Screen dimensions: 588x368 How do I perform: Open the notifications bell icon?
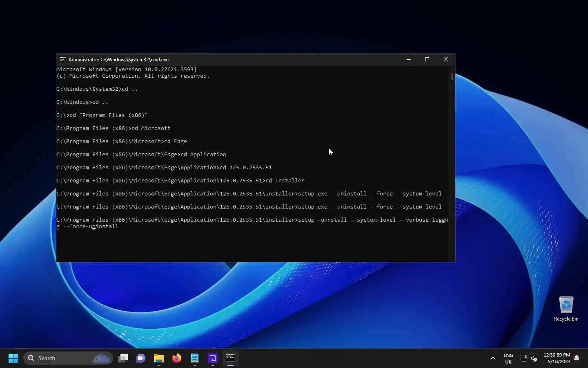577,358
